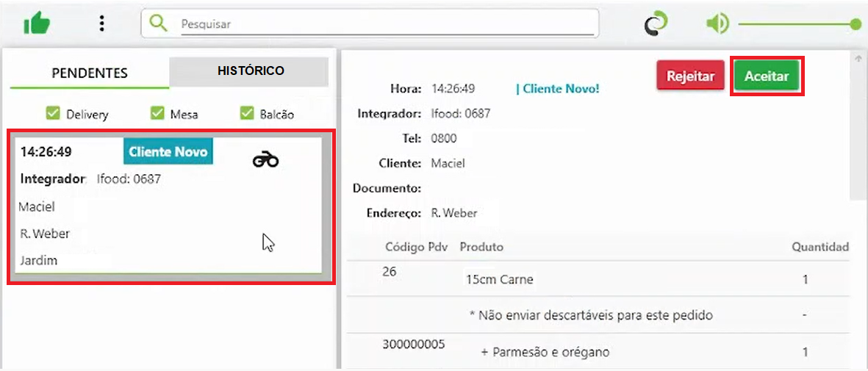Click the volume slider handle
Image resolution: width=868 pixels, height=371 pixels.
coord(856,24)
